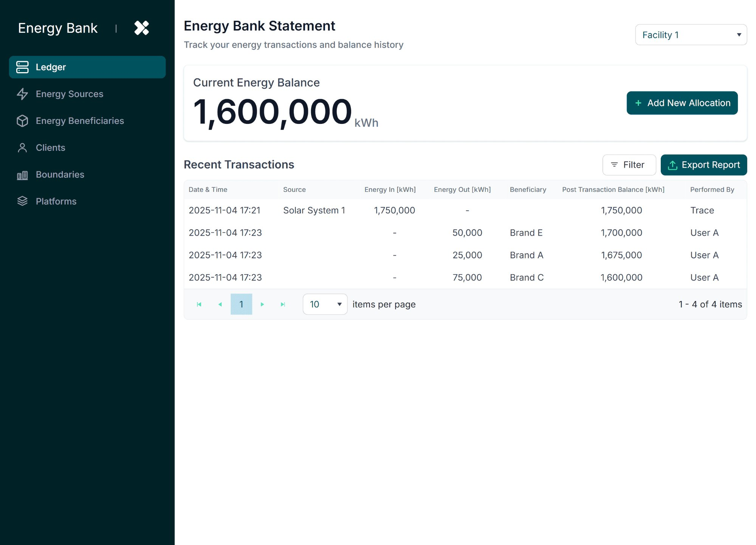Jump to the last page of transactions
The width and height of the screenshot is (756, 545).
click(283, 304)
